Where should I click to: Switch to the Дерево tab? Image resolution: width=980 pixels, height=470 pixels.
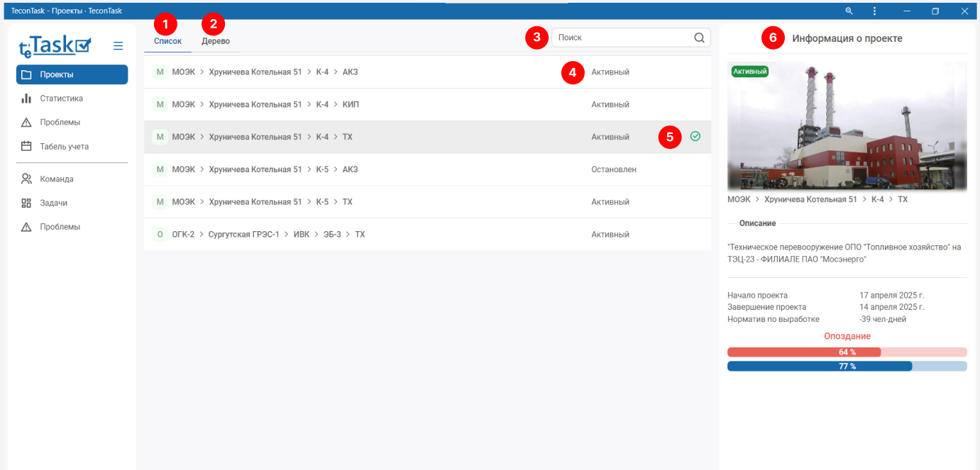216,41
